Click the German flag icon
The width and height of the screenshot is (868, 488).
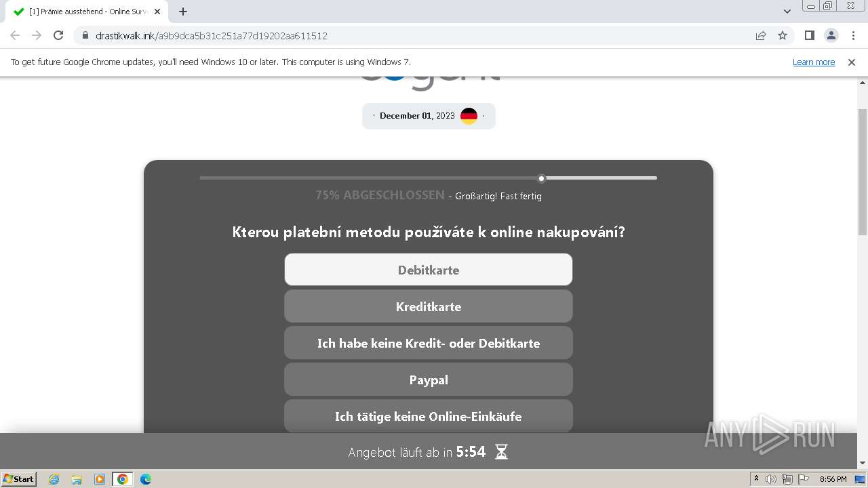[469, 116]
